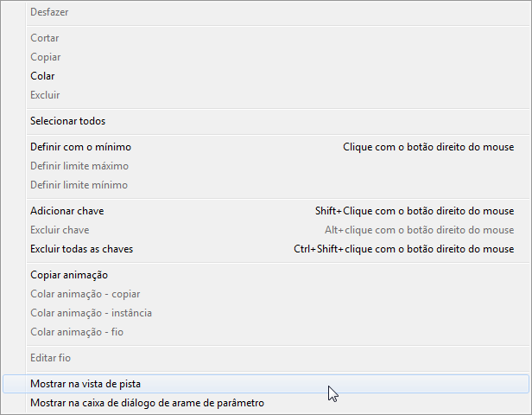Click Mostrar na caixa de diálogo de arame de parâmetro
532x415 pixels.
(147, 403)
